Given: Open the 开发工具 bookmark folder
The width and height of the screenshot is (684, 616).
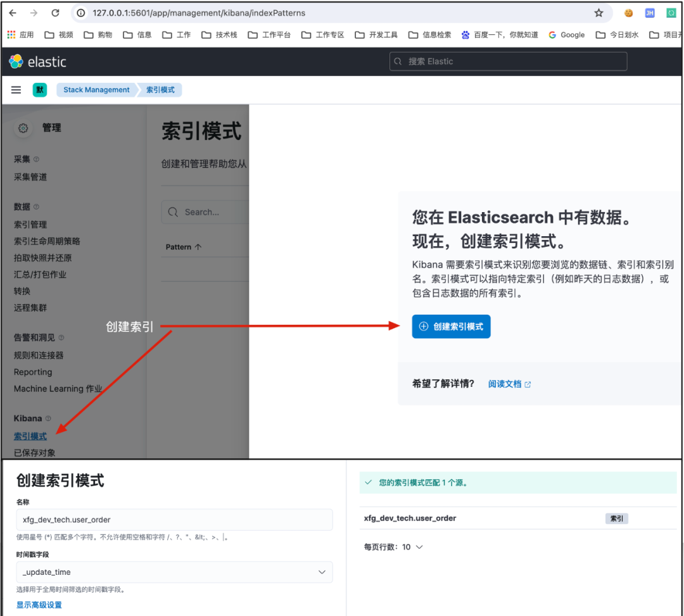Looking at the screenshot, I should [x=376, y=35].
